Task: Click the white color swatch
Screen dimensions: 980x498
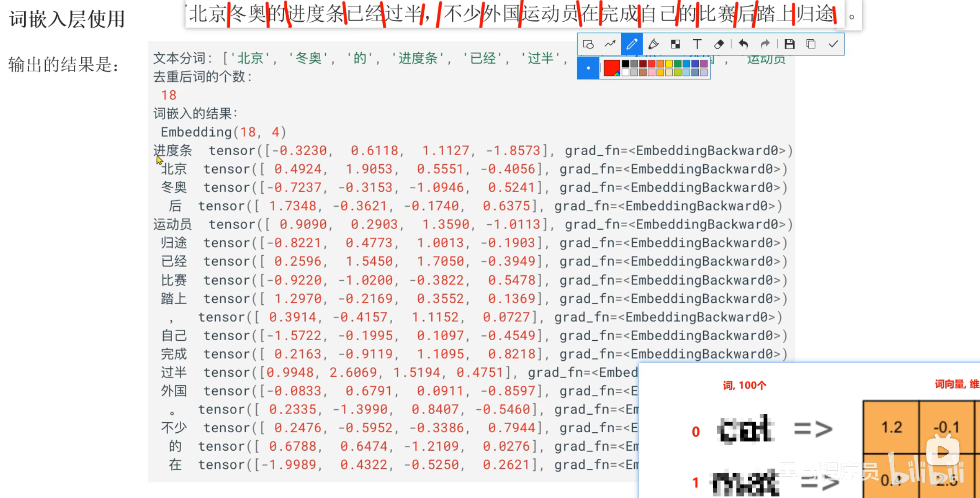Action: [625, 72]
